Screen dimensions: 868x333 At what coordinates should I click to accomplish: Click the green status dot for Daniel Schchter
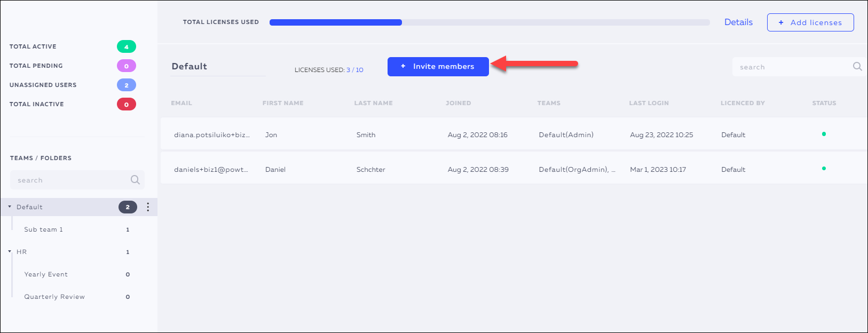824,169
